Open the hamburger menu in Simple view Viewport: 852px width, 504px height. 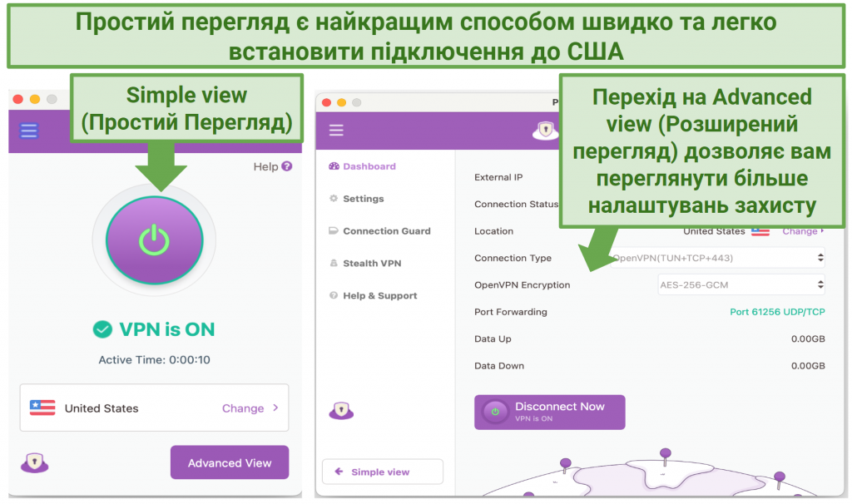point(27,131)
